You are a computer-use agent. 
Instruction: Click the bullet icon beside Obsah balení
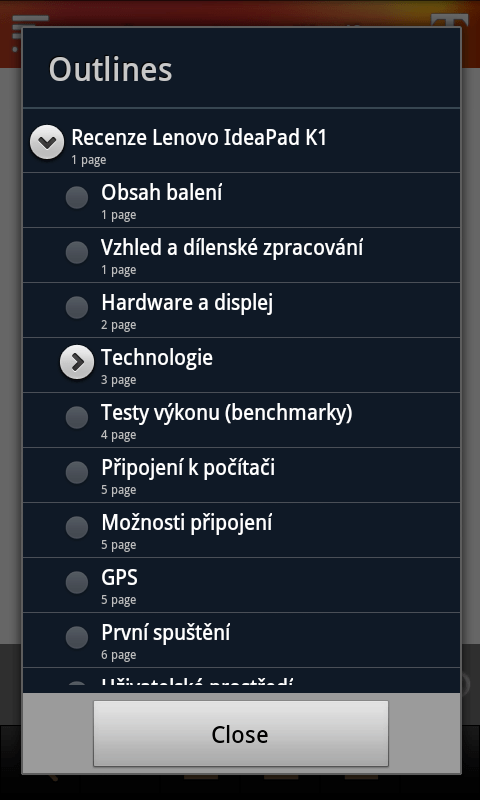77,197
